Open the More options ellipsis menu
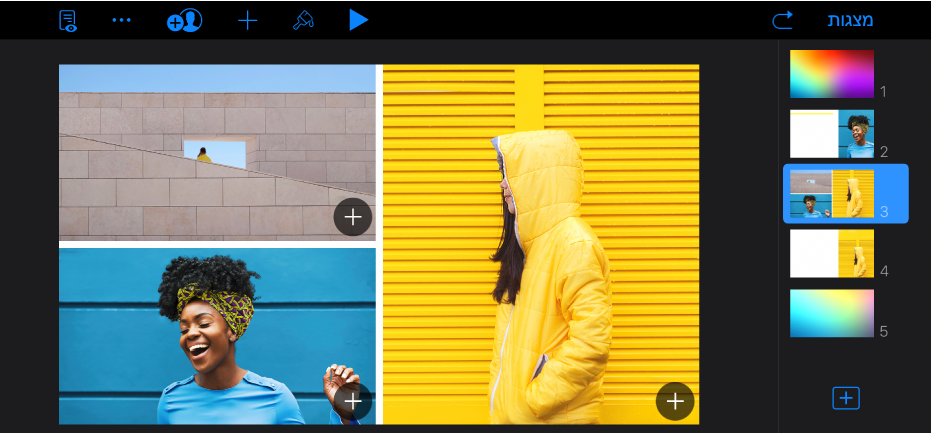 pos(122,20)
